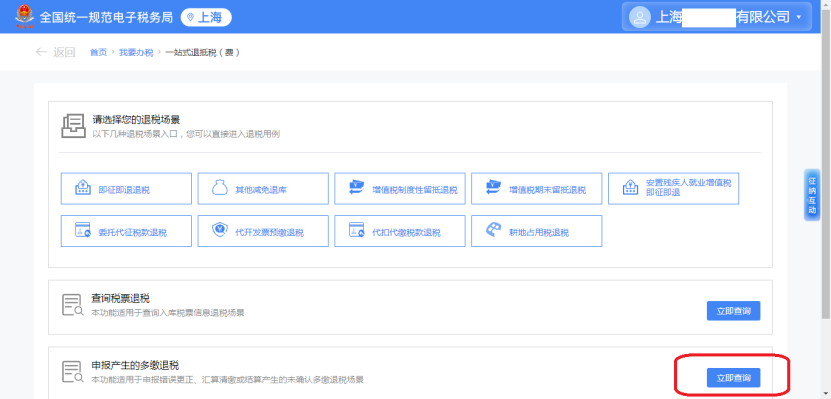Click the 申报产生的多缴退税 document icon

coord(73,372)
